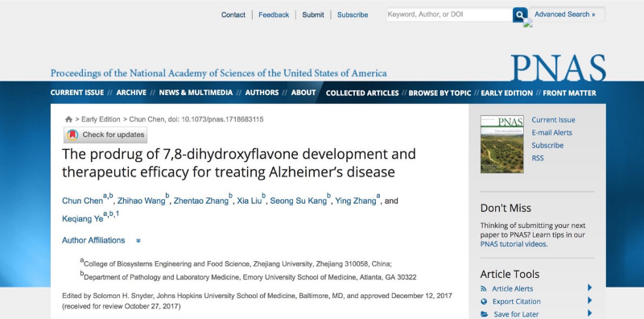Click the Advanced Search link
The image size is (644, 319).
[565, 14]
